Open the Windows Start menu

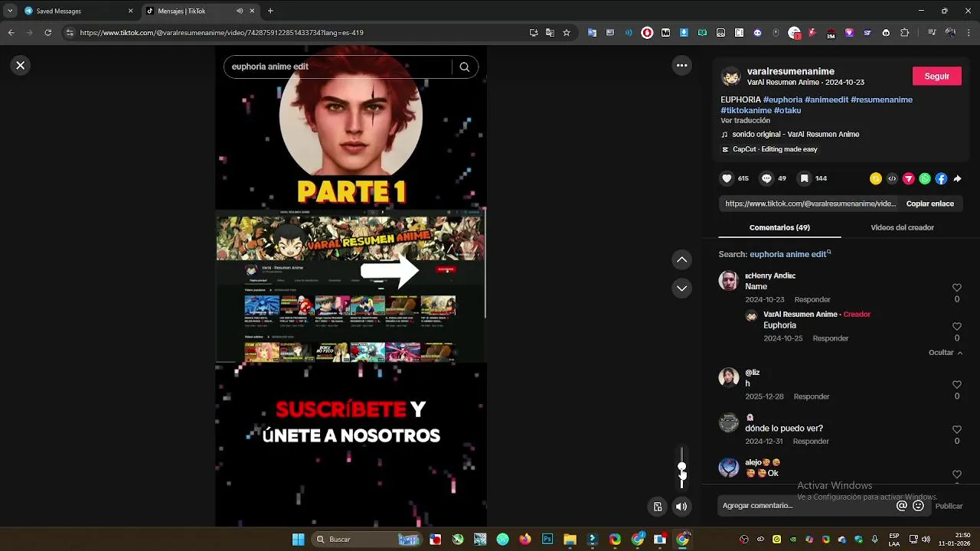click(298, 540)
